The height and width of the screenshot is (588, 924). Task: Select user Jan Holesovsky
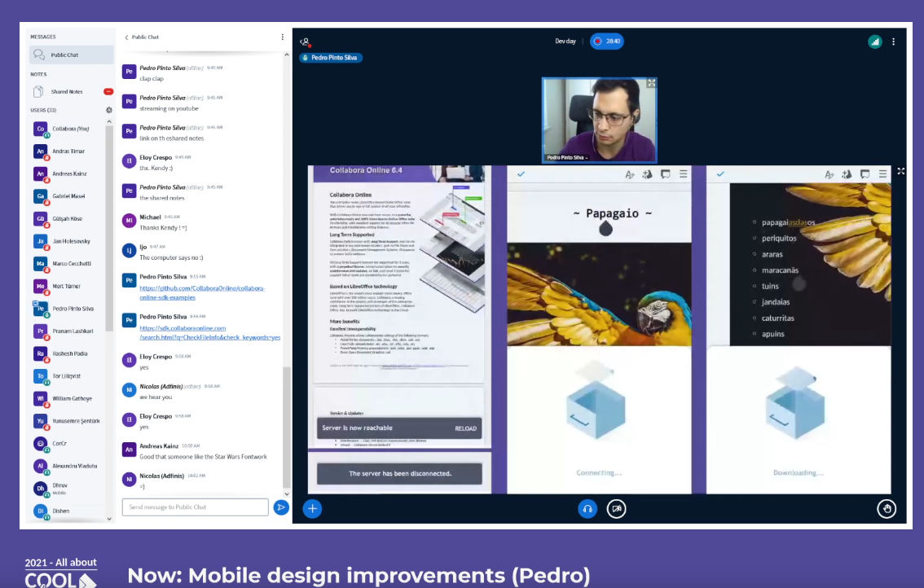pos(68,241)
